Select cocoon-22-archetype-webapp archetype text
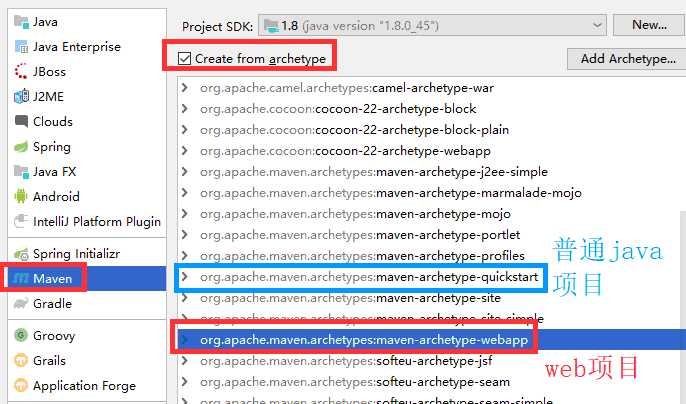The width and height of the screenshot is (686, 404). pos(345,151)
